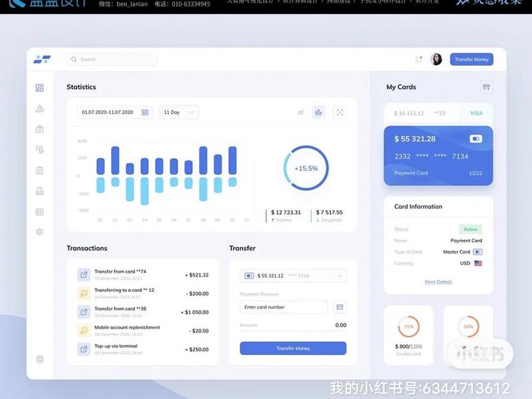Viewport: 532px width, 399px height.
Task: Click the $ 12 723.31 Income value
Action: pos(286,212)
